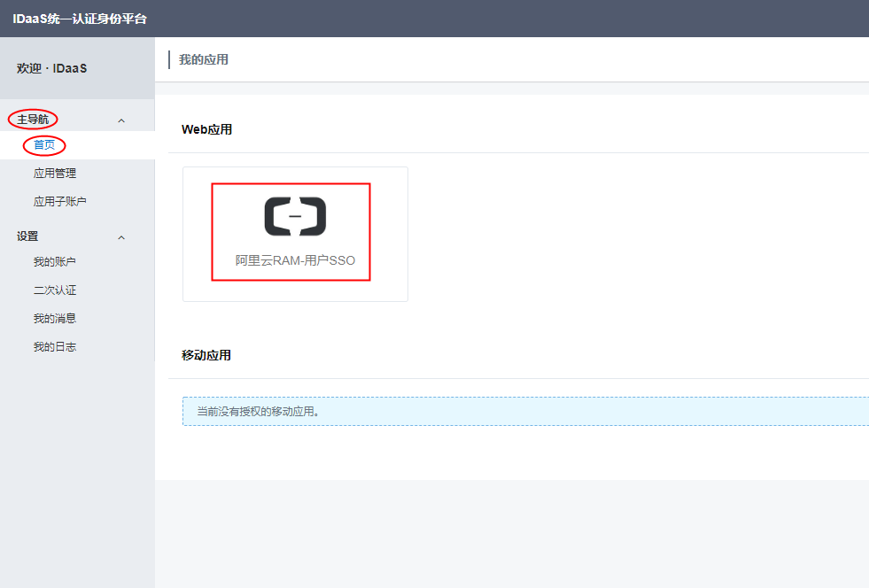Open 二次认证 settings page

coord(55,290)
